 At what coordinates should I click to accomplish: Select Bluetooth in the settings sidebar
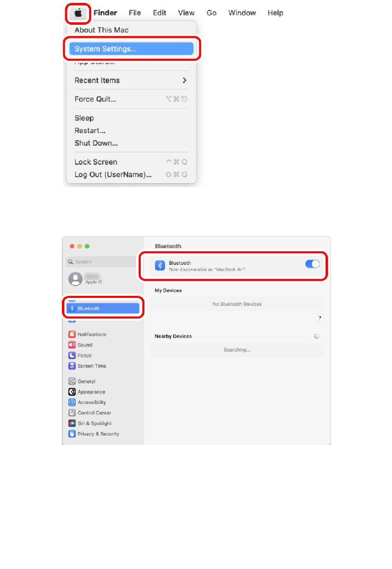click(103, 308)
